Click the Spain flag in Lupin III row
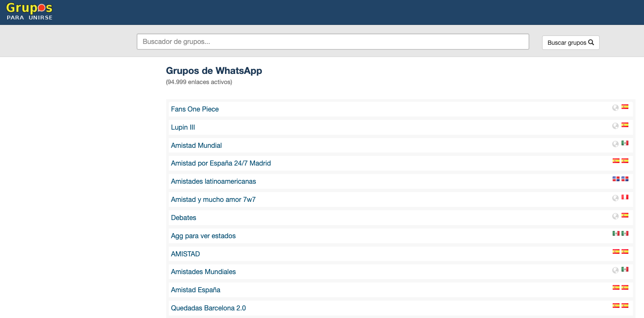The image size is (644, 318). click(x=625, y=125)
